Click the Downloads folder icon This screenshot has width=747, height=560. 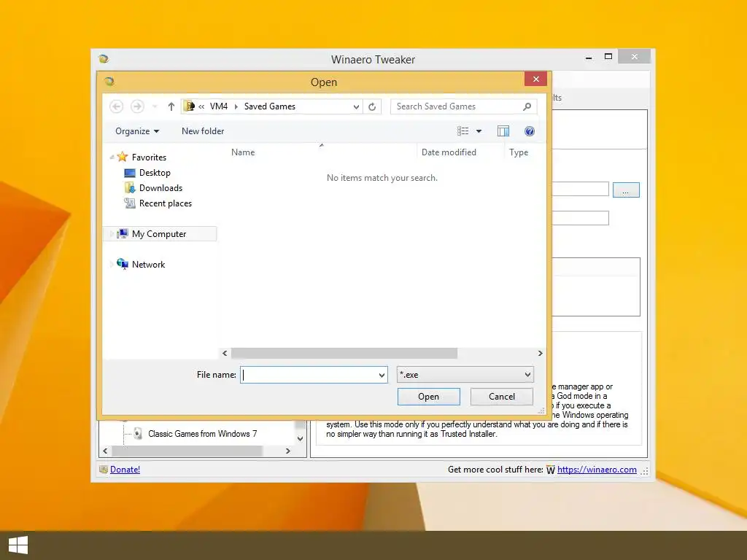pos(130,187)
